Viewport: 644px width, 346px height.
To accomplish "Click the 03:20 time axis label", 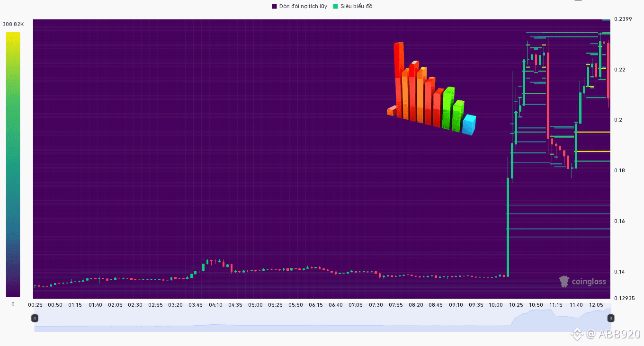I will click(175, 305).
